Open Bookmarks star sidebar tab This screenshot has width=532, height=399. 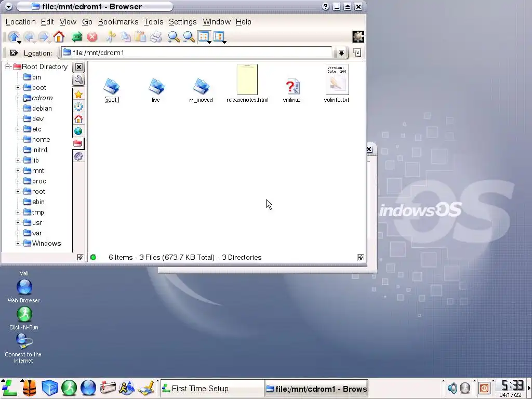pos(78,95)
